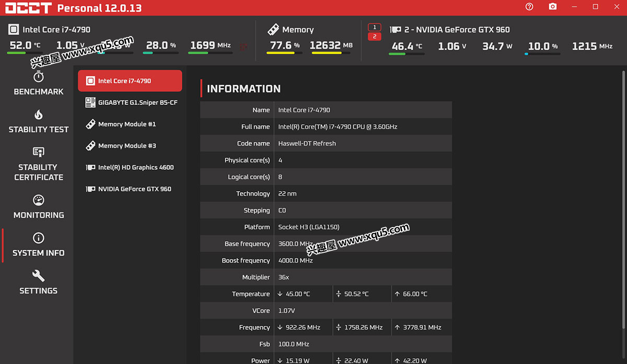Click the 22 nm Technology value

coord(287,193)
